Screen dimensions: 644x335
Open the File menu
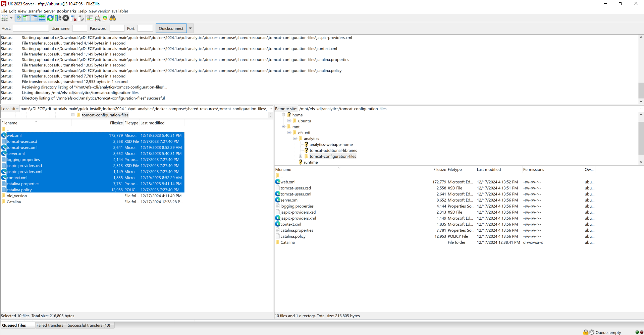pos(4,11)
